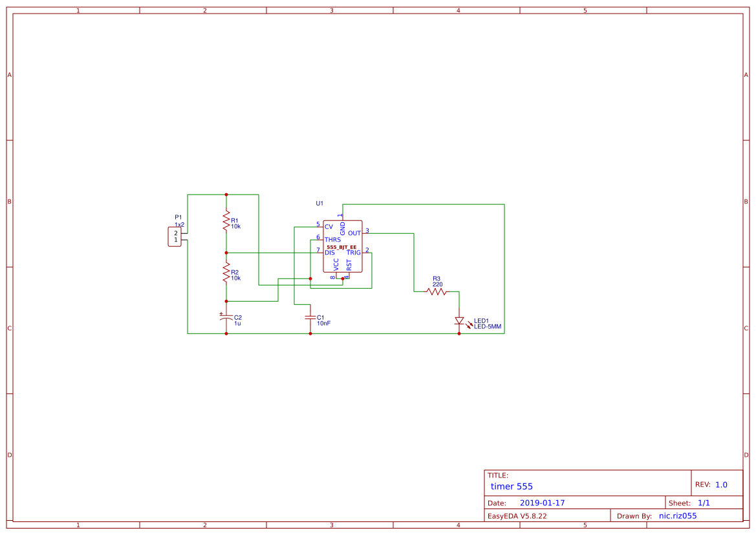Select the nic.riz055 drawn-by name
This screenshot has height=535, width=756.
coord(677,515)
